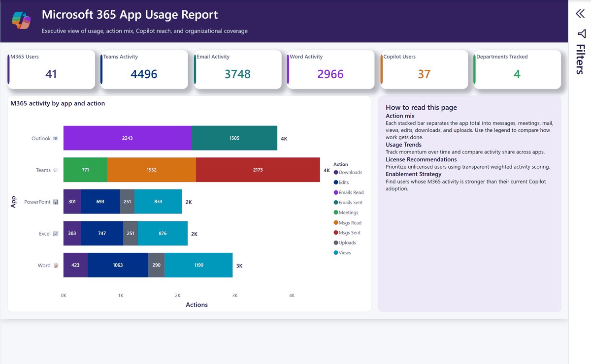Click the Emails Read legend entry
Screen dimensions: 591x364
coord(349,192)
